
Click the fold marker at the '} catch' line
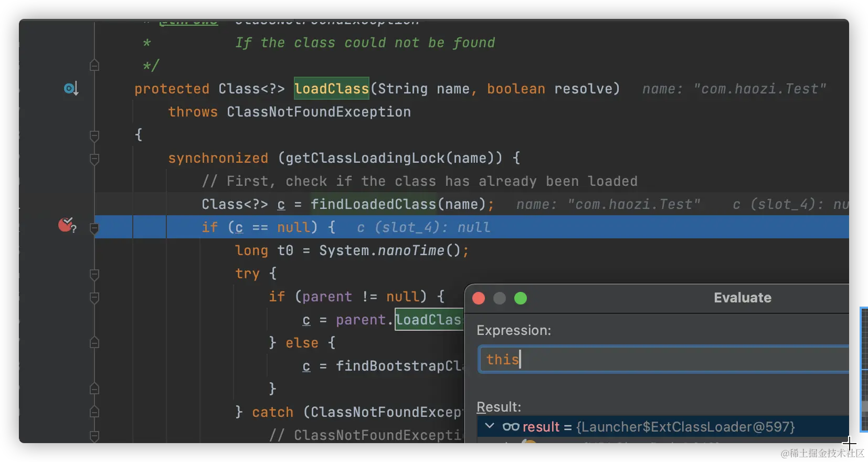pyautogui.click(x=94, y=412)
